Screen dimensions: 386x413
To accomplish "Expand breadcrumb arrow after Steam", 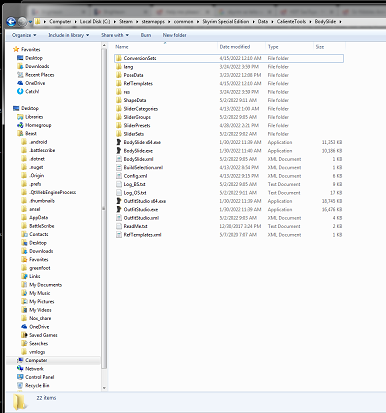I will click(136, 22).
